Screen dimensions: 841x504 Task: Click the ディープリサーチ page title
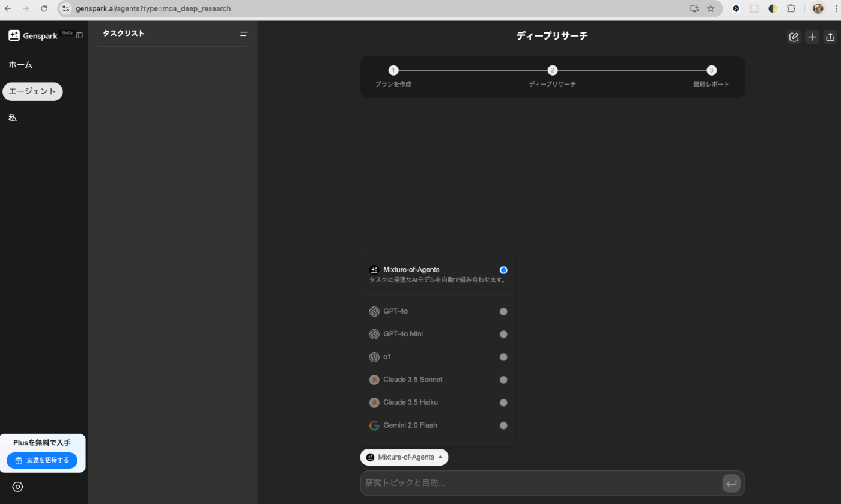pyautogui.click(x=552, y=36)
